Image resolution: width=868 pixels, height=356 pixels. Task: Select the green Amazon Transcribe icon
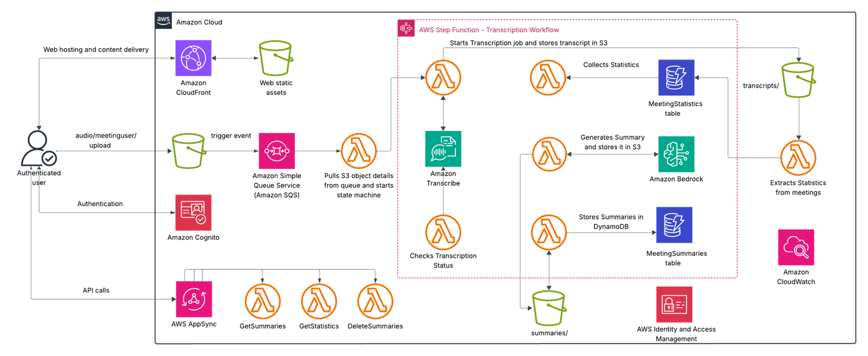443,149
